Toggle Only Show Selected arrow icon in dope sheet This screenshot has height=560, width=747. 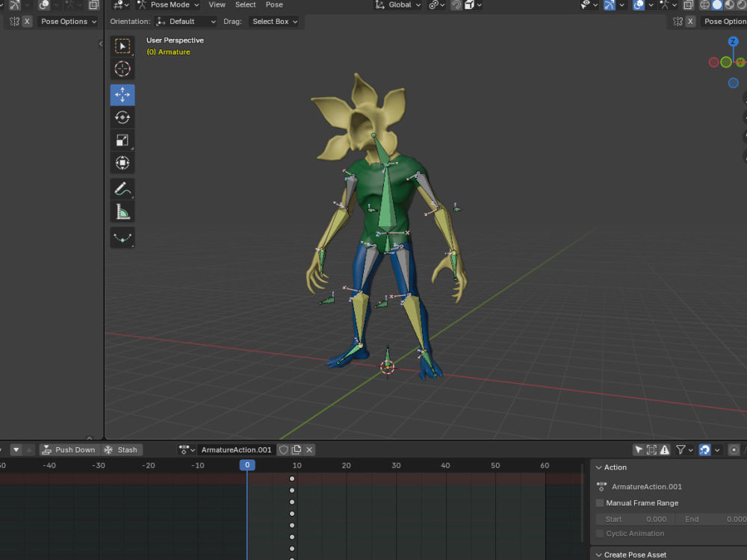639,449
